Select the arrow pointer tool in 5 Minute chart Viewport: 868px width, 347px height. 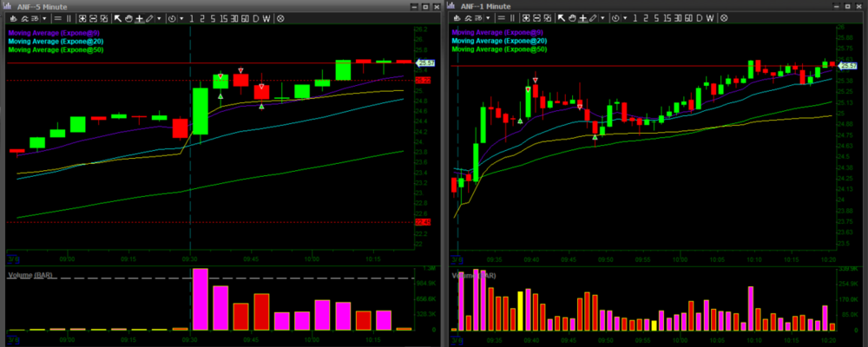point(118,17)
